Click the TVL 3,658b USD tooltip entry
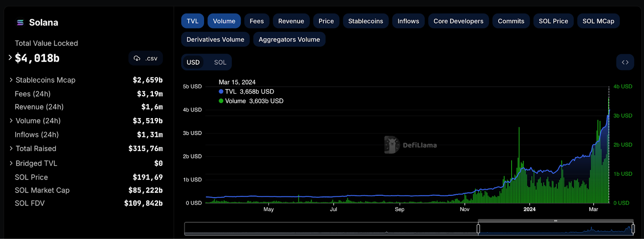The height and width of the screenshot is (239, 644). pos(246,91)
